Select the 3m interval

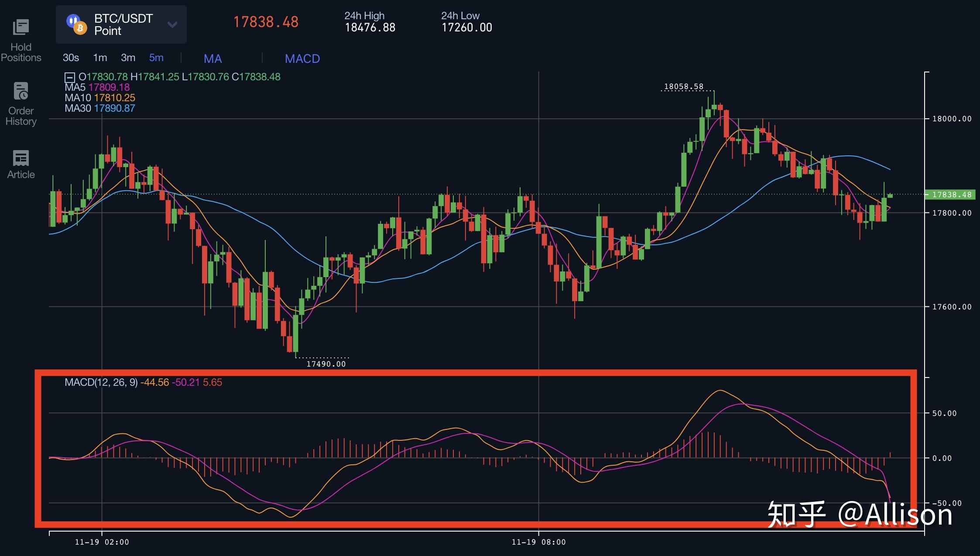point(128,57)
